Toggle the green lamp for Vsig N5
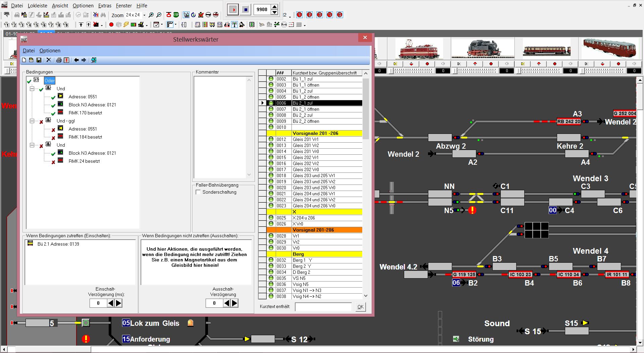This screenshot has width=644, height=353. coord(271,284)
